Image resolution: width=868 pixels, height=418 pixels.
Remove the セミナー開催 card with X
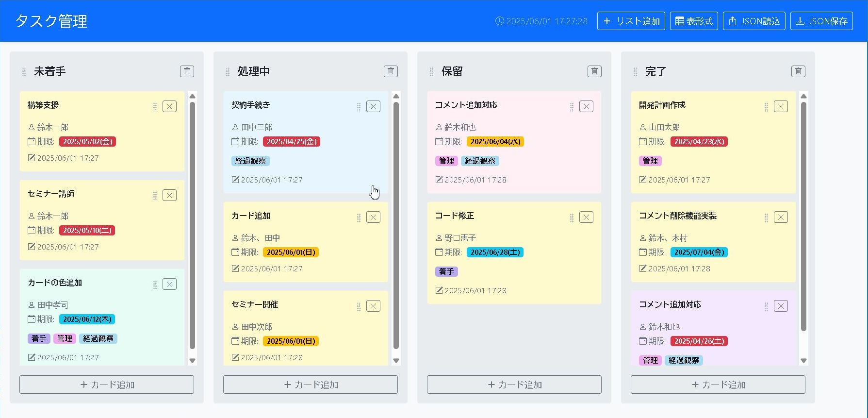point(373,306)
